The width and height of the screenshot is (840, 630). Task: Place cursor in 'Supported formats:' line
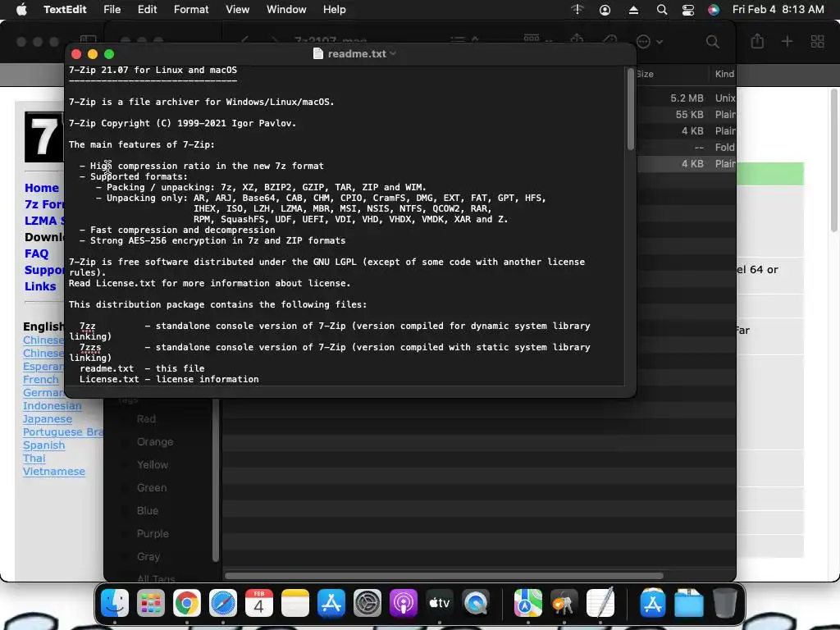(x=139, y=177)
